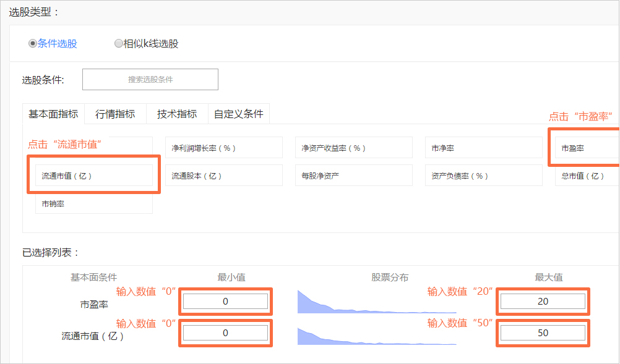
Task: Select the 相似k线选股 radio option
Action: tap(119, 43)
